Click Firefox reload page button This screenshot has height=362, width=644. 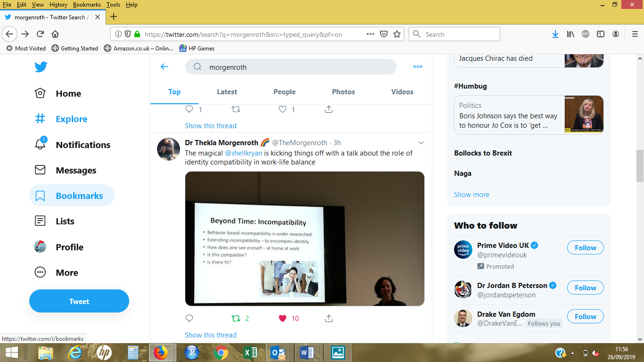[x=41, y=34]
